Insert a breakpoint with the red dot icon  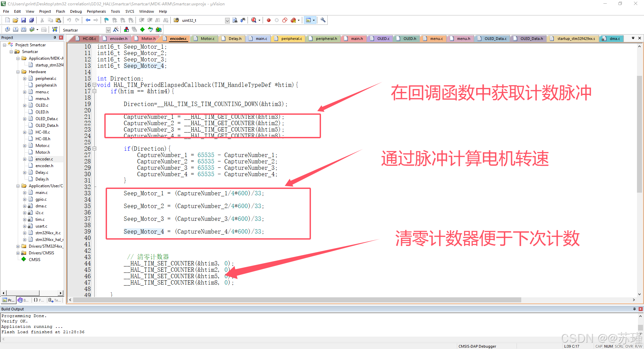tap(269, 20)
